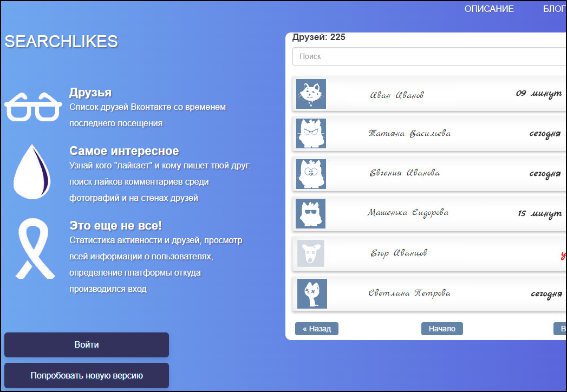Click the glasses icon beside Друзья
The height and width of the screenshot is (392, 567).
point(33,107)
